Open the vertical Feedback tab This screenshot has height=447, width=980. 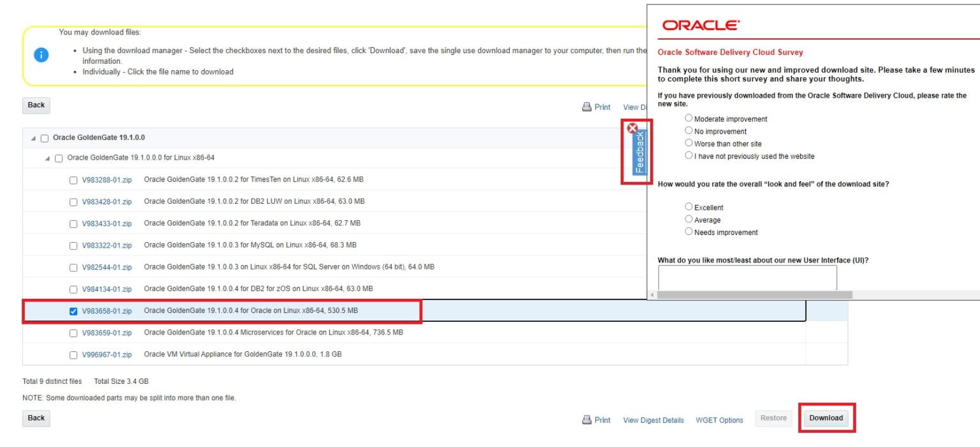click(x=640, y=152)
